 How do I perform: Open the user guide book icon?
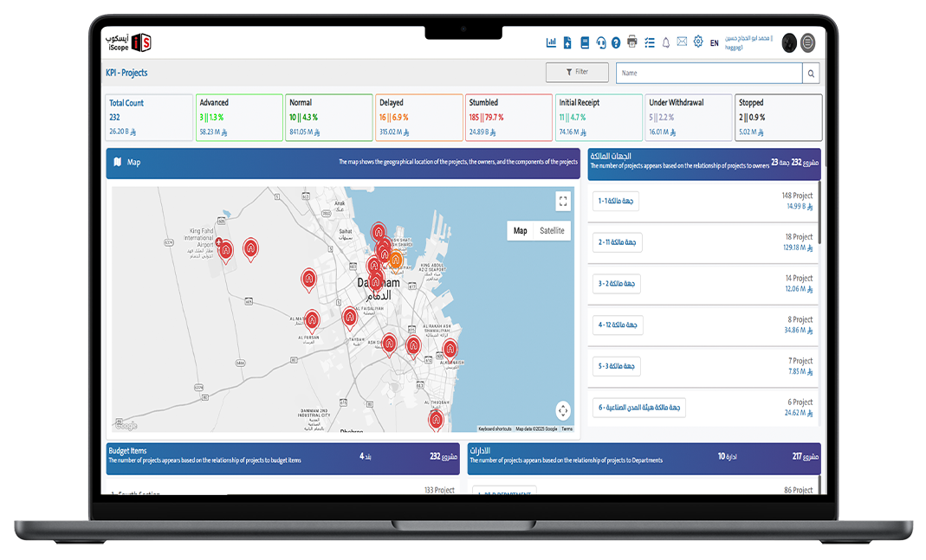585,42
